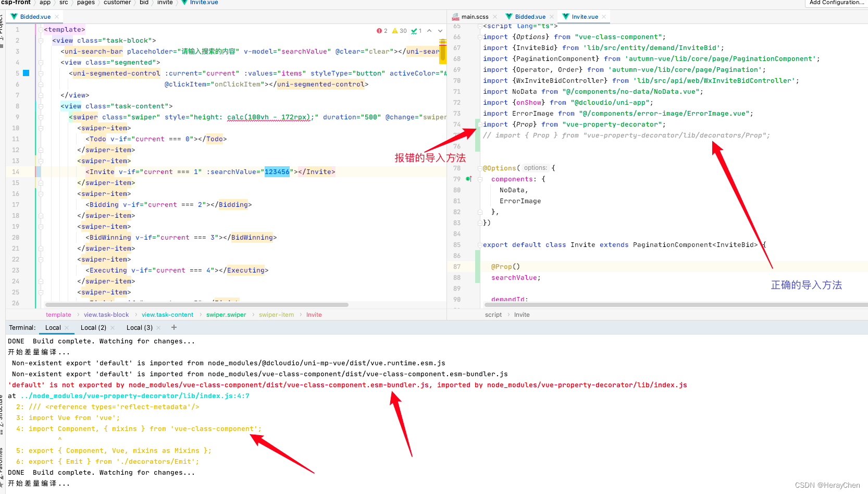Click the Add Configuration button
Image resolution: width=868 pixels, height=494 pixels.
pos(837,3)
